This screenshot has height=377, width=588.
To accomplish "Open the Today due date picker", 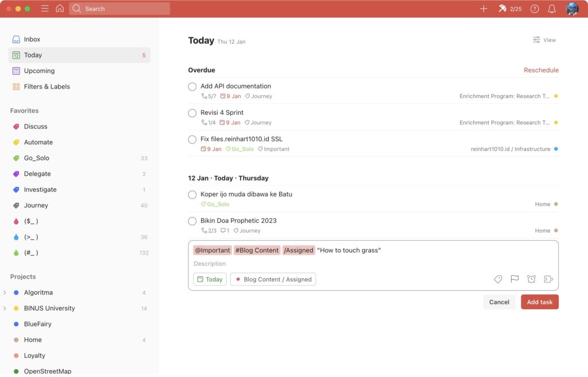I will 210,279.
